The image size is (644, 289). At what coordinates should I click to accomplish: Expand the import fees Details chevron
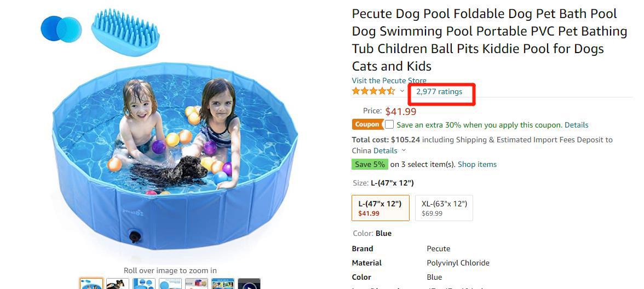[x=404, y=151]
